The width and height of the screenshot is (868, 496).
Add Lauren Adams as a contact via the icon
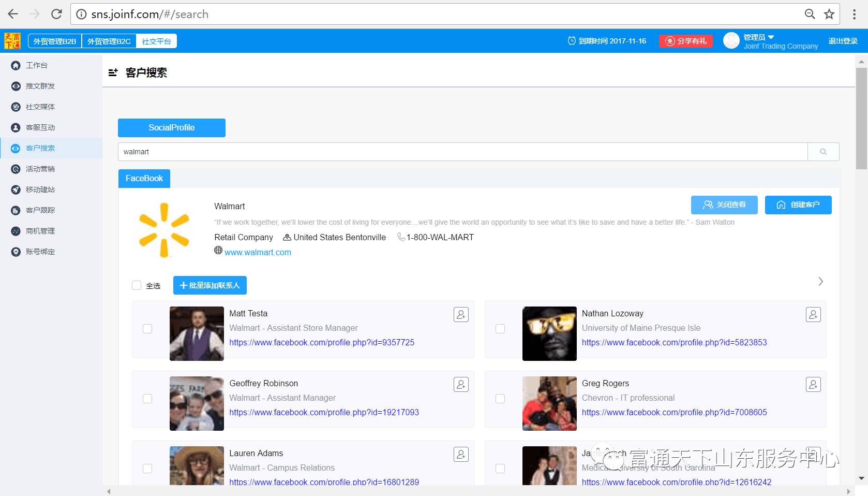pyautogui.click(x=461, y=455)
